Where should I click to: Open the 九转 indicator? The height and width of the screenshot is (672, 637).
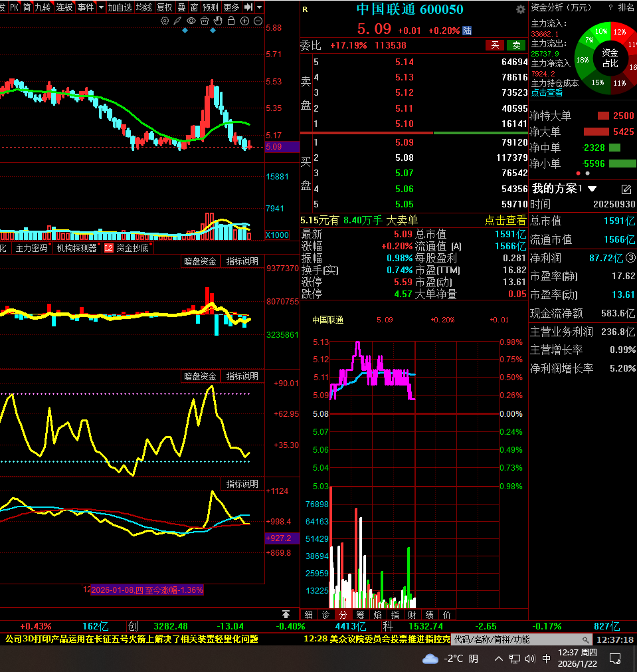[43, 7]
